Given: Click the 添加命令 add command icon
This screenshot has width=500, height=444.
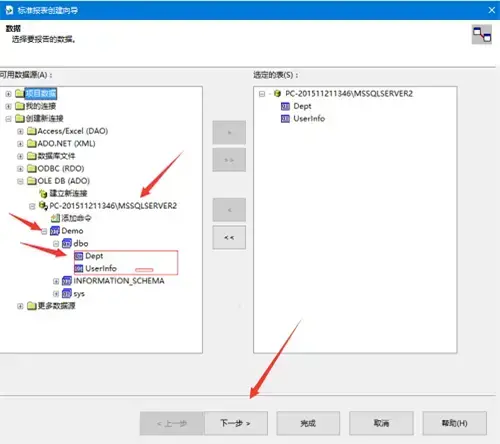Looking at the screenshot, I should 55,218.
